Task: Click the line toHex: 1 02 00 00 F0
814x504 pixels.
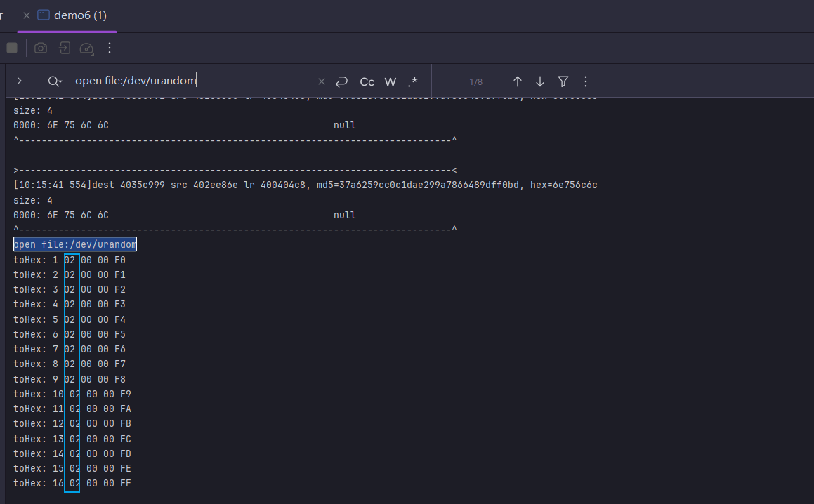Action: coord(70,260)
